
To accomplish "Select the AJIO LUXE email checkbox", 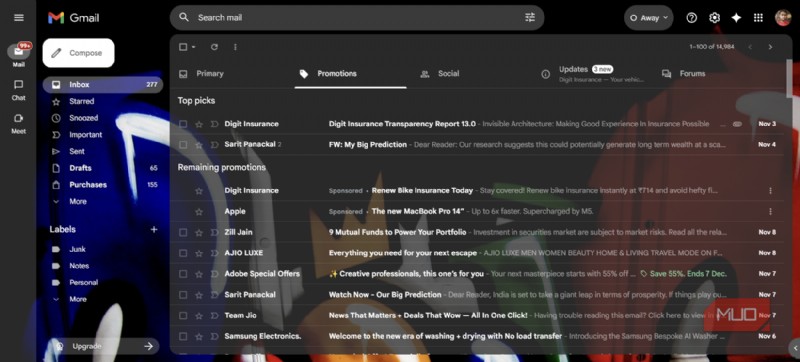I will [x=183, y=253].
